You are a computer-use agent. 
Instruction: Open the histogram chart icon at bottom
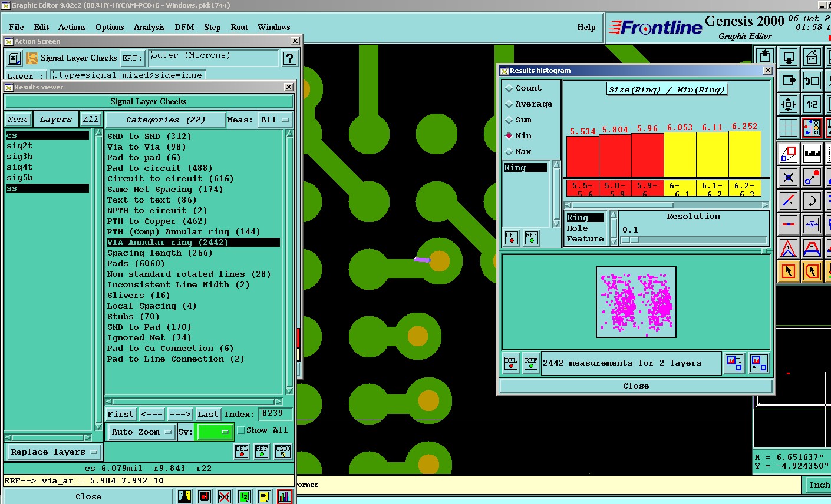pyautogui.click(x=285, y=496)
